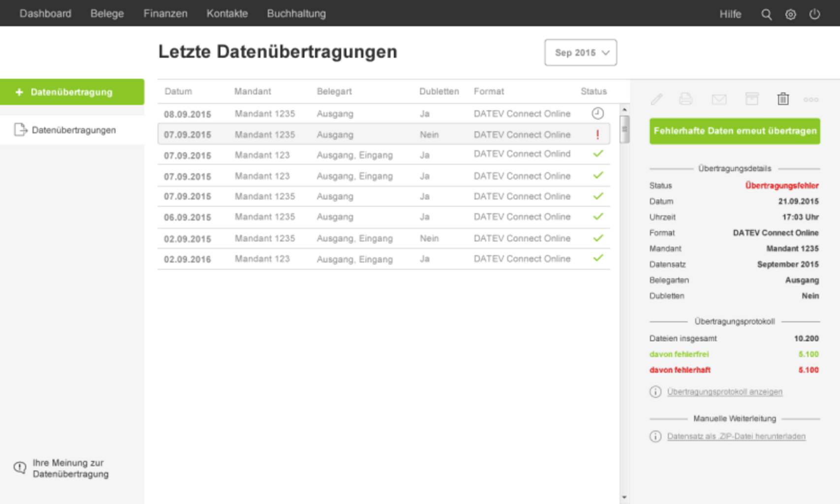Click the clock pending status icon
The height and width of the screenshot is (504, 840).
coord(597,114)
